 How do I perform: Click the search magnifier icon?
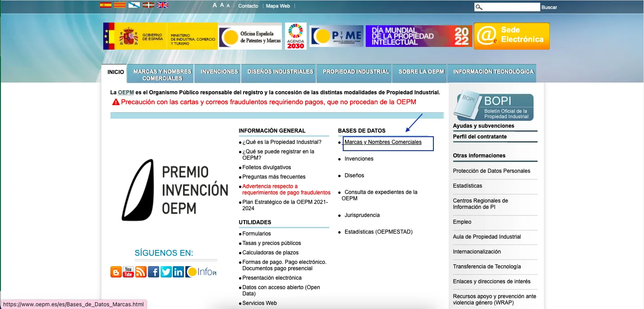coord(479,7)
